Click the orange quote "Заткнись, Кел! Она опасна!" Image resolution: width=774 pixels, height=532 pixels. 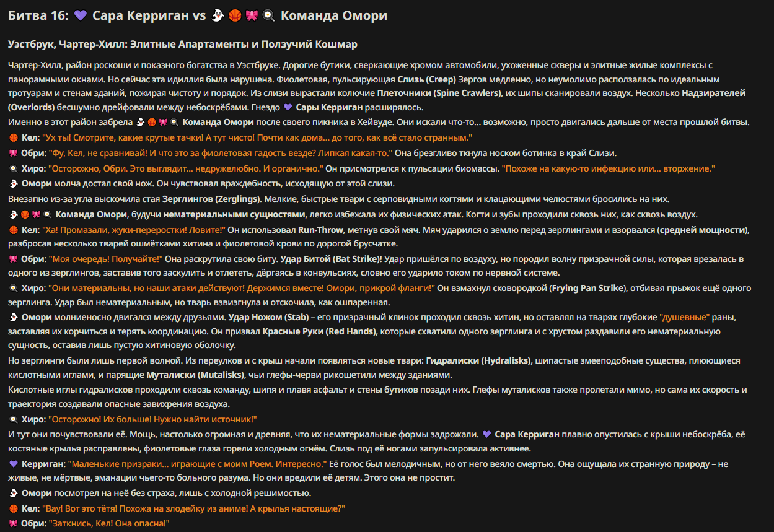[x=110, y=524]
